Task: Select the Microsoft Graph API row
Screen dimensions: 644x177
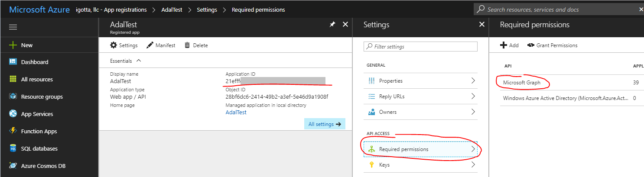Action: (x=572, y=83)
